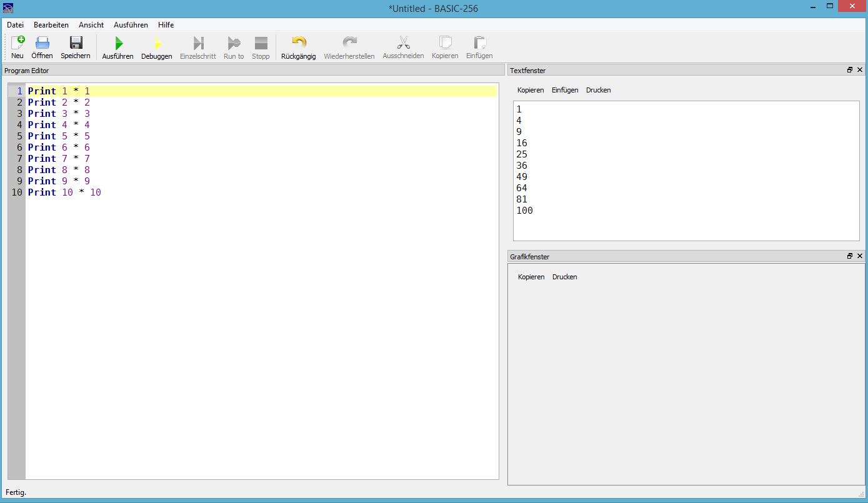Click code line 'Print 10 * 10'
This screenshot has height=503, width=868.
coord(64,192)
